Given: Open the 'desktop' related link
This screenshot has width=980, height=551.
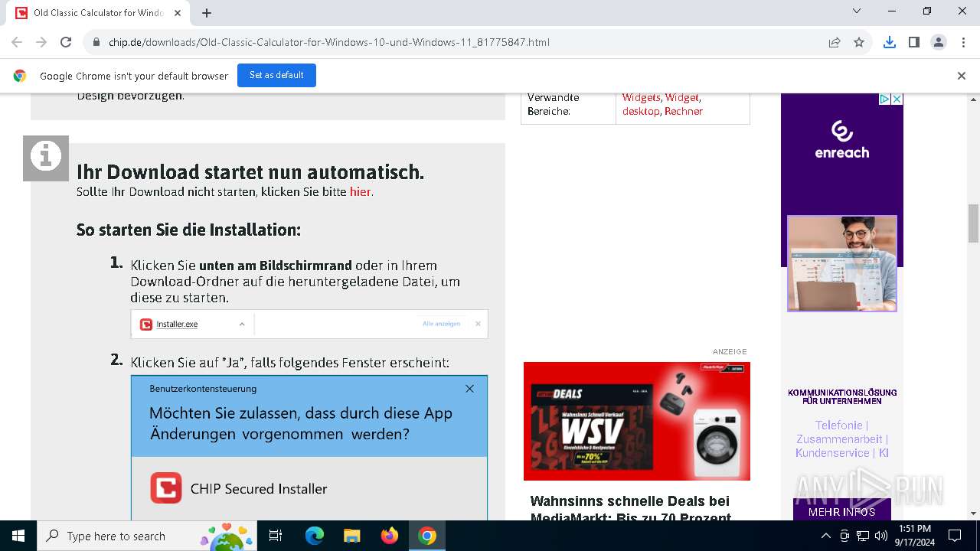Looking at the screenshot, I should 641,111.
